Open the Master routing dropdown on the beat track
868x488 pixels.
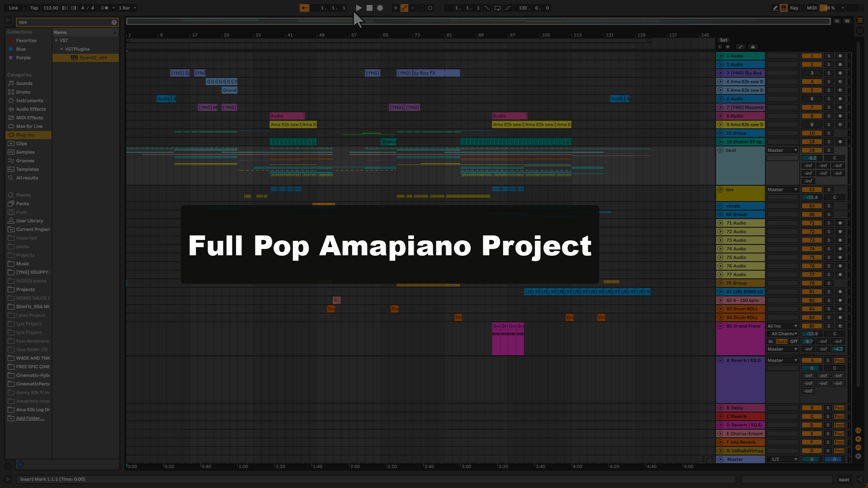782,150
